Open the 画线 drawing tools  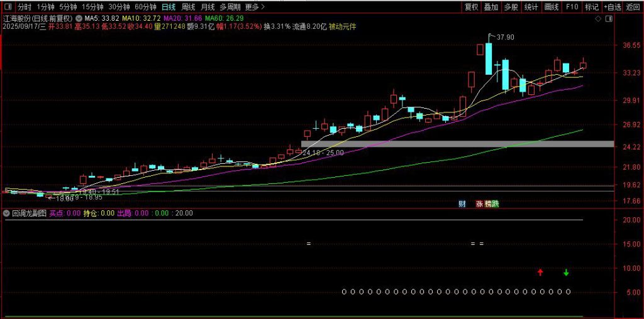(552, 7)
